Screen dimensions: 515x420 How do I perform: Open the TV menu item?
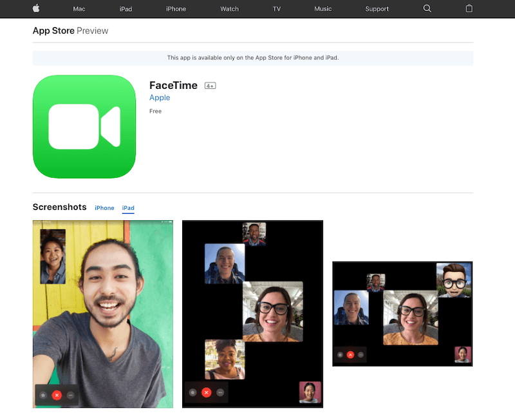point(277,9)
